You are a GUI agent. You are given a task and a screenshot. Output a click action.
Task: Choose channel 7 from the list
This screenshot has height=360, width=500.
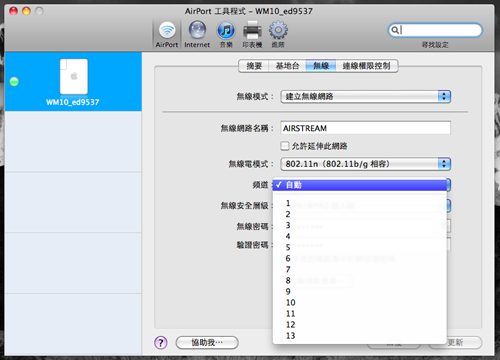pyautogui.click(x=360, y=269)
